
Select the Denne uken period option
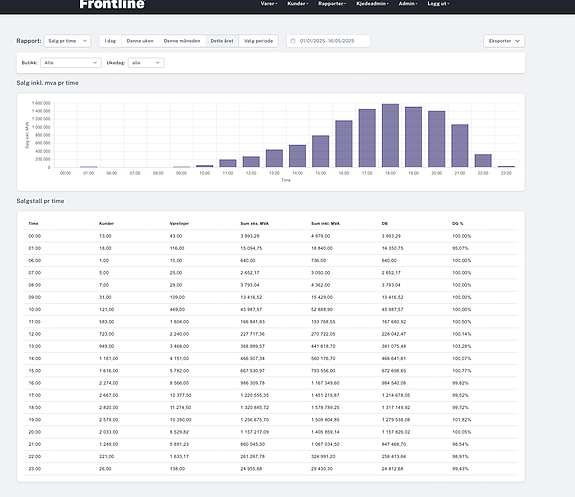pos(140,41)
